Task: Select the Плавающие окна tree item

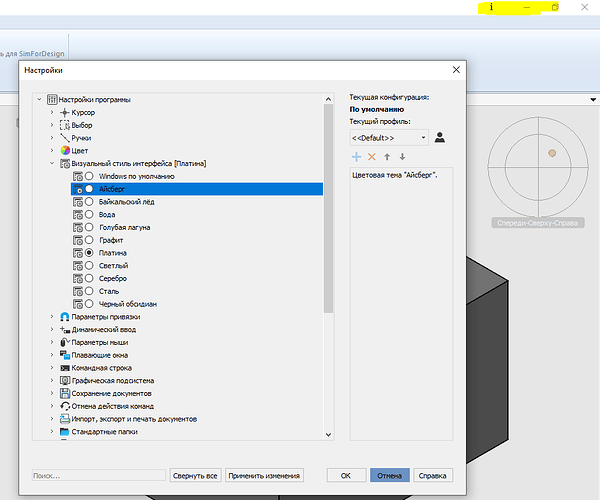Action: [x=100, y=355]
